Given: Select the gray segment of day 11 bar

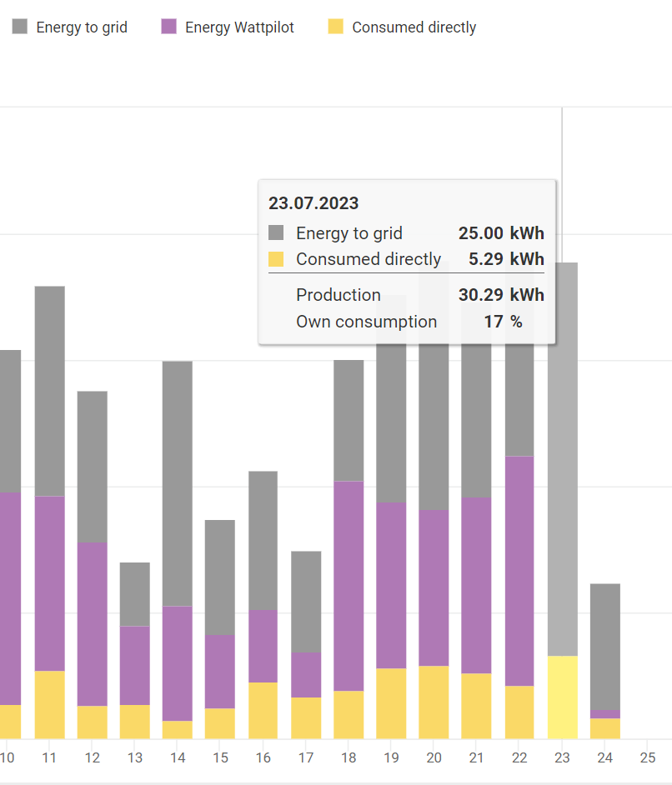Looking at the screenshot, I should click(x=49, y=390).
